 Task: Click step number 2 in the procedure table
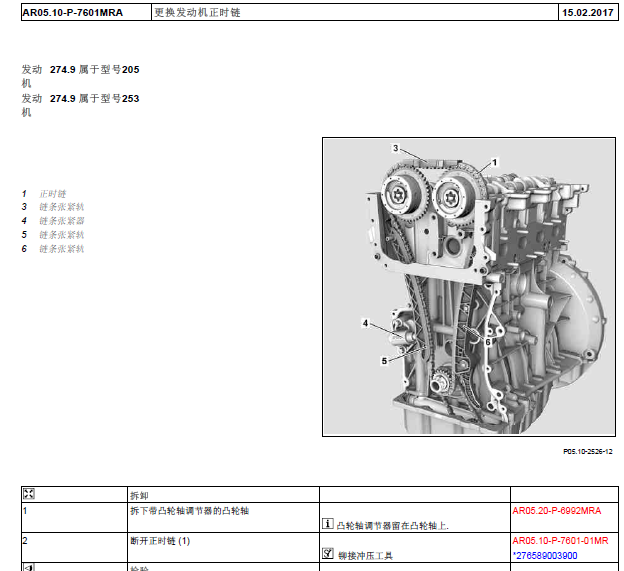tap(25, 540)
